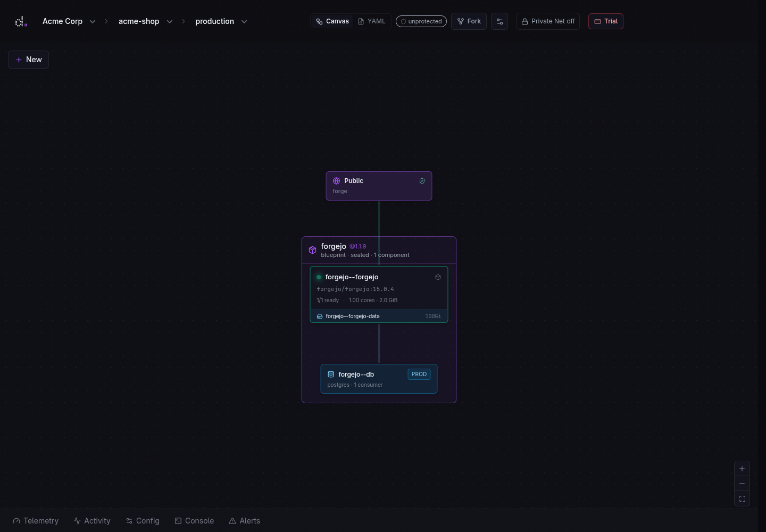Open the Telemetry panel tab

[x=36, y=521]
